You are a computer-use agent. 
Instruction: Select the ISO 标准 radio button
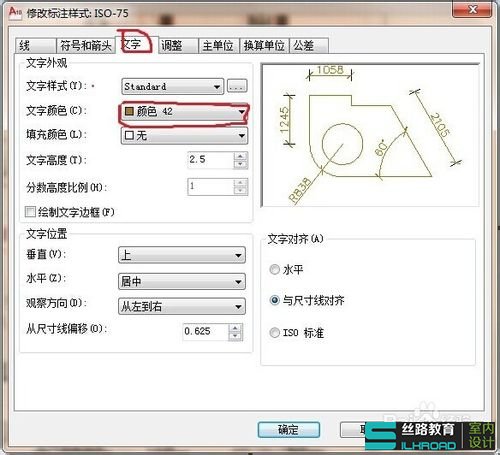click(x=274, y=332)
